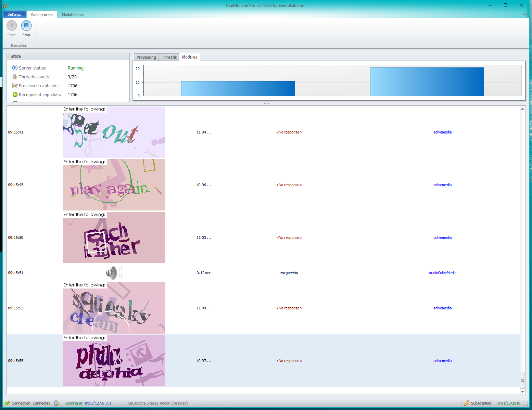Click the solvemedia link for 09:15:41
The width and height of the screenshot is (532, 410).
click(442, 132)
